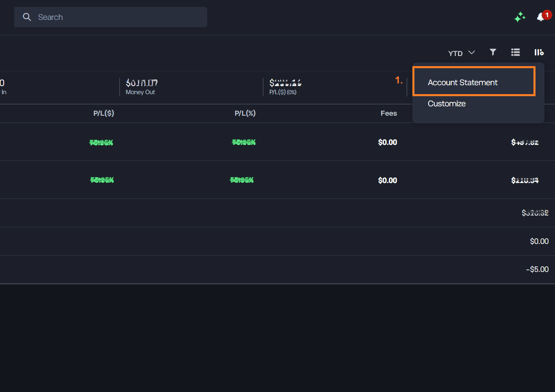This screenshot has width=555, height=392.
Task: Open the filter funnel icon
Action: click(x=493, y=52)
